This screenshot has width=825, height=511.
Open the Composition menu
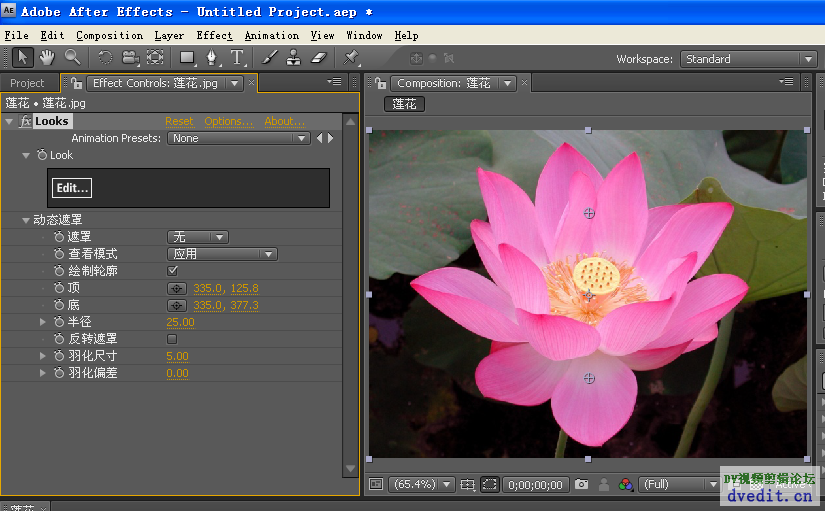pyautogui.click(x=109, y=35)
